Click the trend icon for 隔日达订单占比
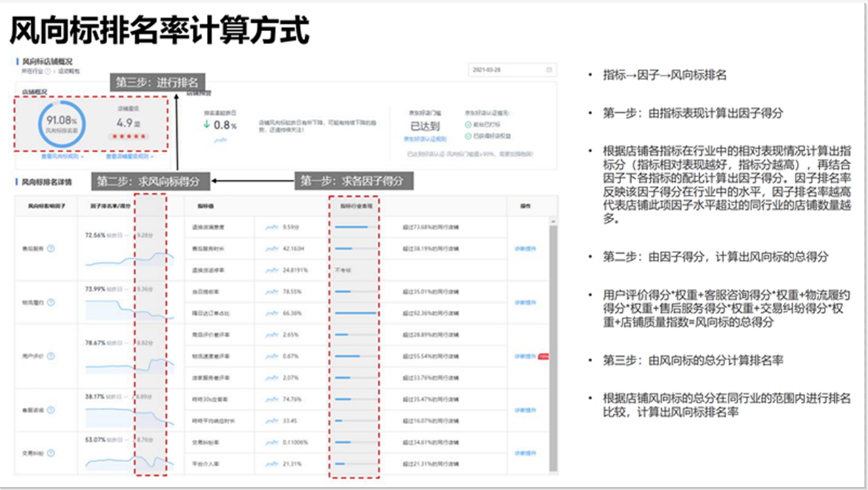 pos(271,313)
